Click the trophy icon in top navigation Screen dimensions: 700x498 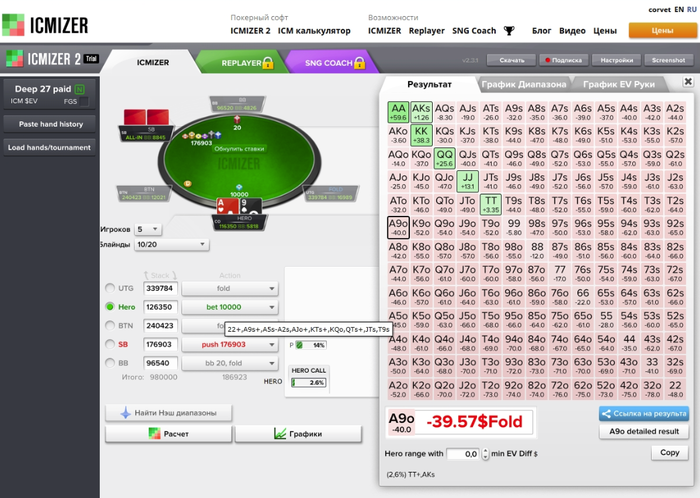click(509, 31)
